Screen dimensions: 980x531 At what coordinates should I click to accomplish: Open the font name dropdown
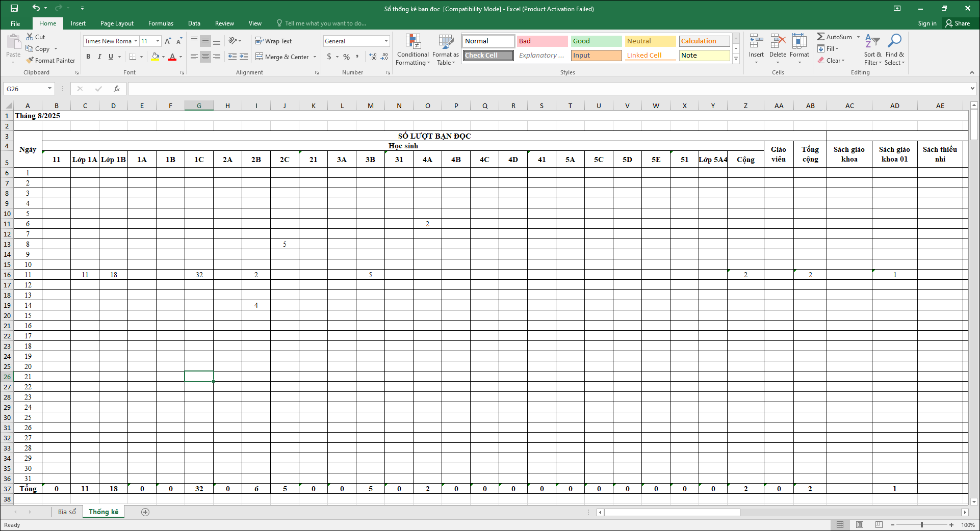pos(136,41)
